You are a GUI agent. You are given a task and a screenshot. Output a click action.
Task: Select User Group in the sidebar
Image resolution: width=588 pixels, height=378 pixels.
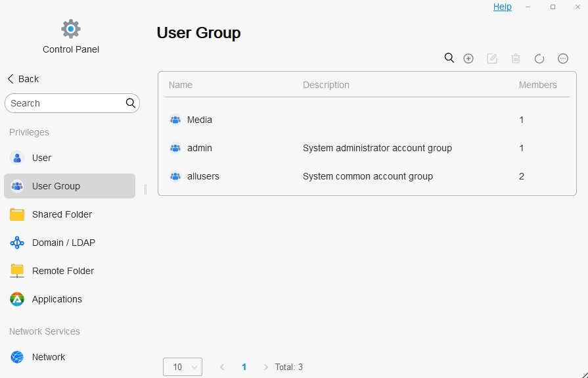tap(56, 186)
